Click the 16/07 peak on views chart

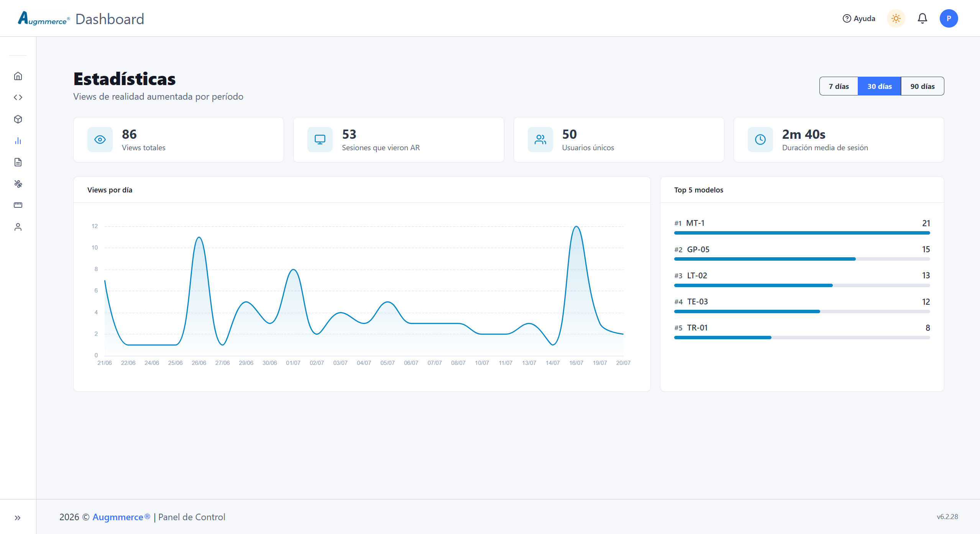(x=576, y=227)
